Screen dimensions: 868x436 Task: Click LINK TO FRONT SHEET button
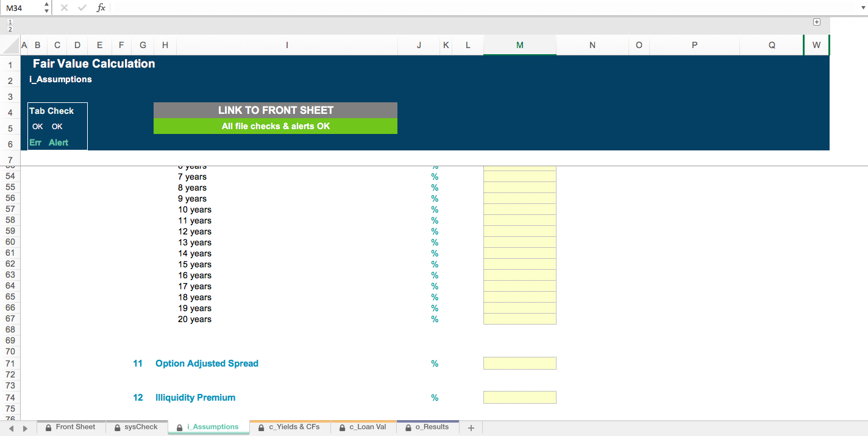tap(276, 110)
